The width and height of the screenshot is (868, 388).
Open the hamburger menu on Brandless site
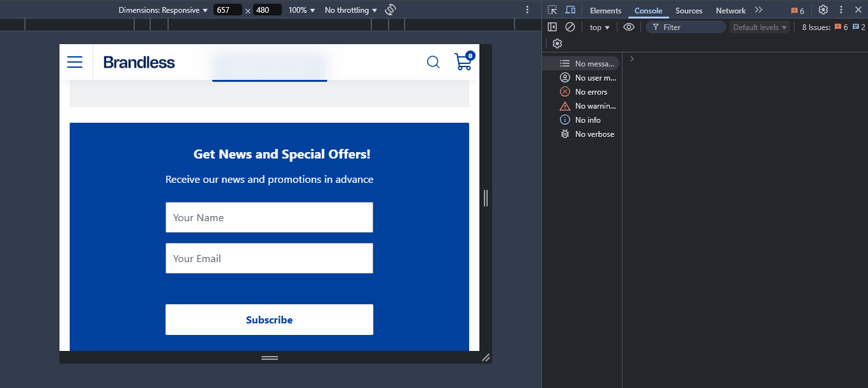click(x=75, y=62)
